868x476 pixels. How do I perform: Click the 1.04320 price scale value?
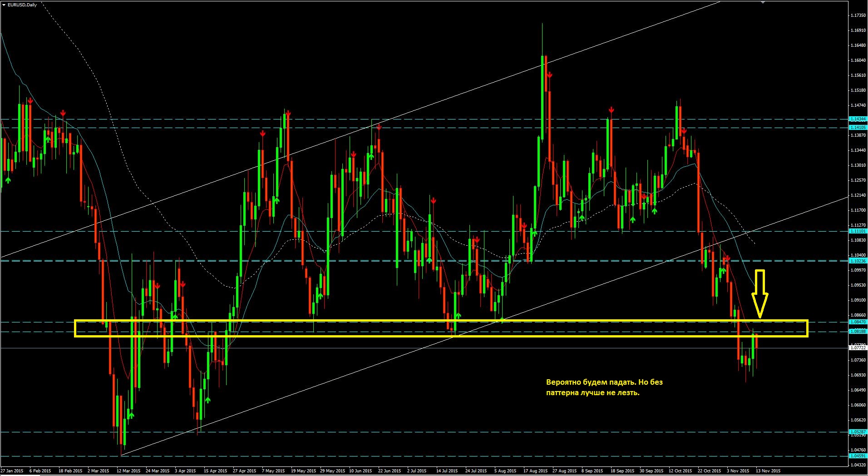tap(858, 465)
